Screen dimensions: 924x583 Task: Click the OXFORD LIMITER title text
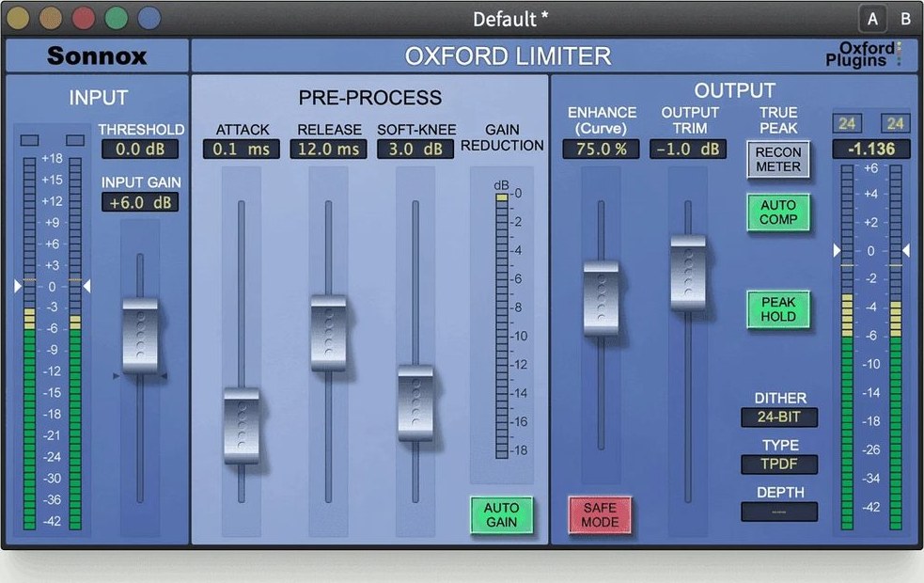click(x=508, y=56)
